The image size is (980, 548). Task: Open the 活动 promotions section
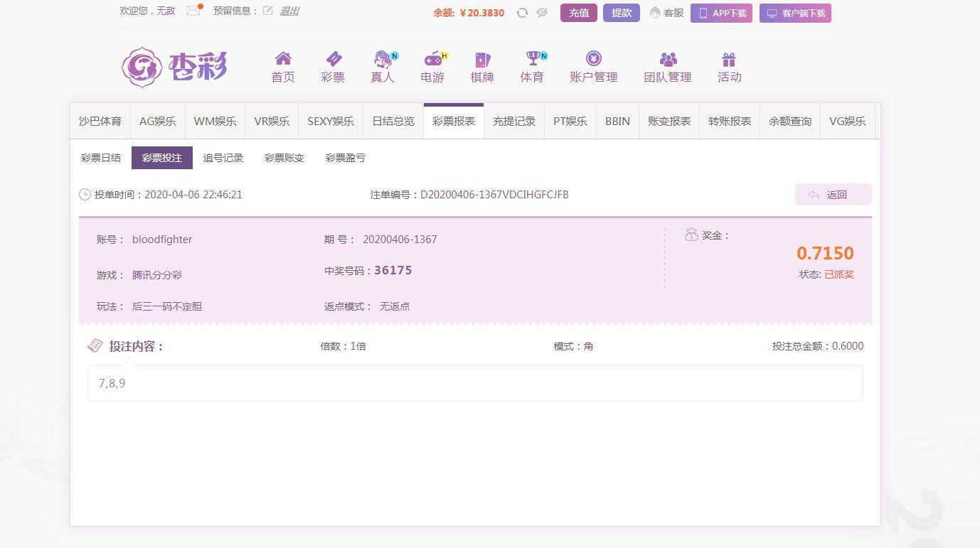coord(729,68)
